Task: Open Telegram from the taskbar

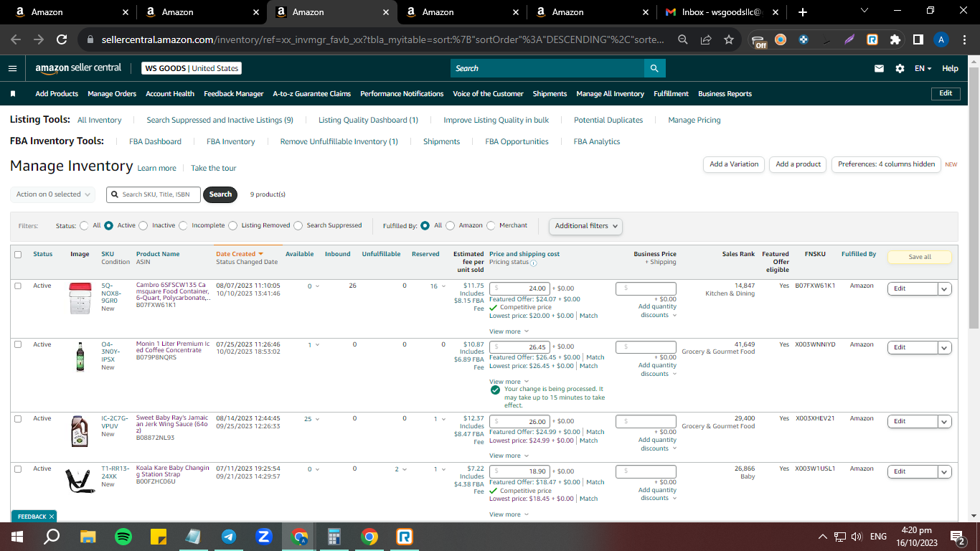Action: pos(229,537)
